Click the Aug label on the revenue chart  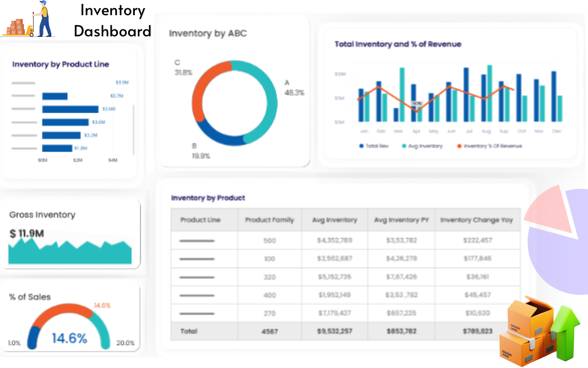(486, 131)
